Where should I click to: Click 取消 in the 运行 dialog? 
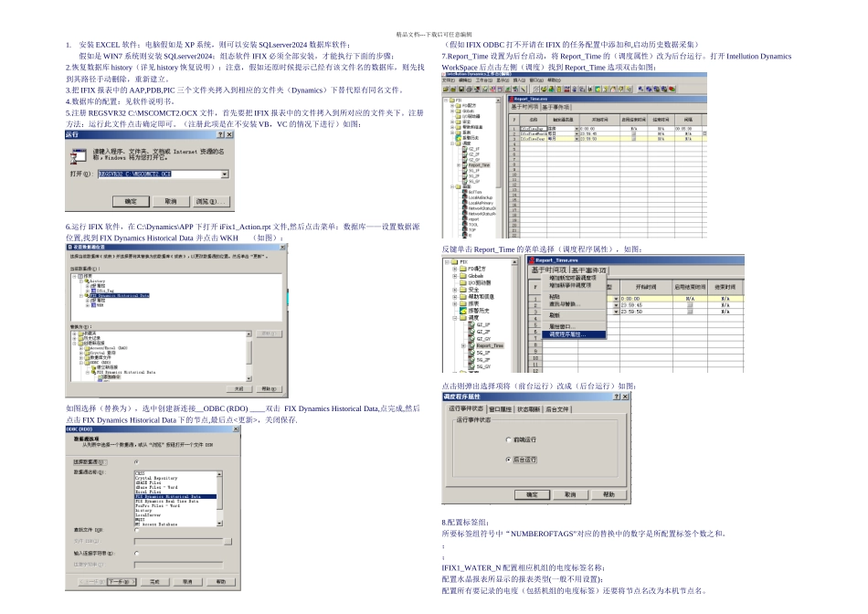click(x=171, y=202)
